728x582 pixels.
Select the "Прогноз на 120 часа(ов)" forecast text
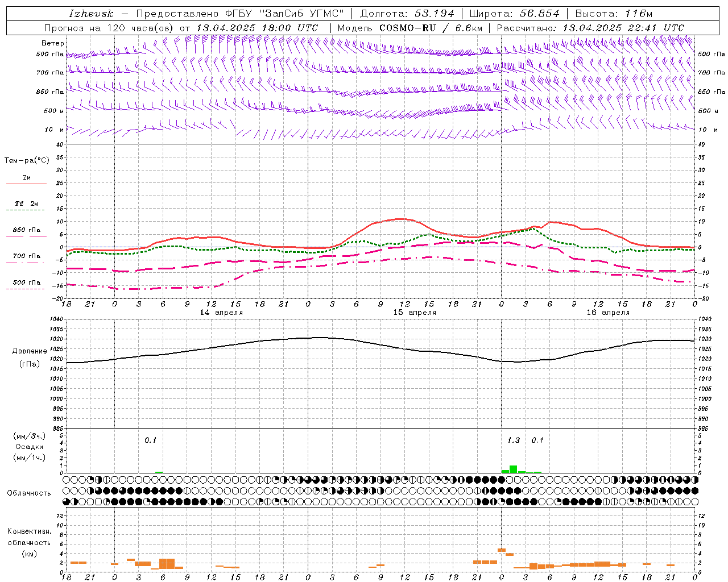click(110, 28)
